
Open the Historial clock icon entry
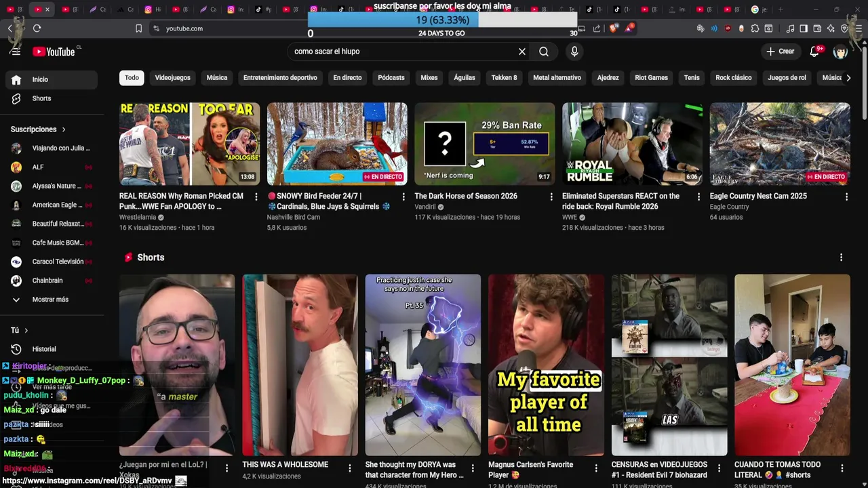point(16,349)
